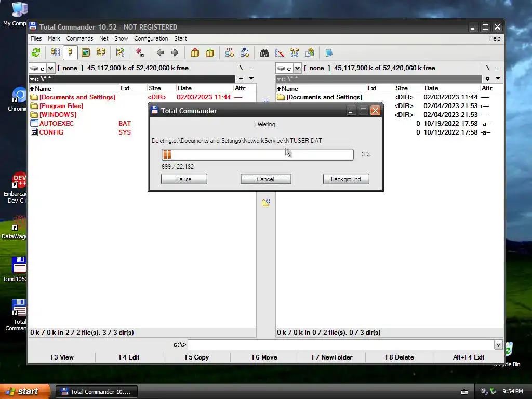Open the new FTP URL connection icon
This screenshot has width=532, height=399.
(245, 52)
